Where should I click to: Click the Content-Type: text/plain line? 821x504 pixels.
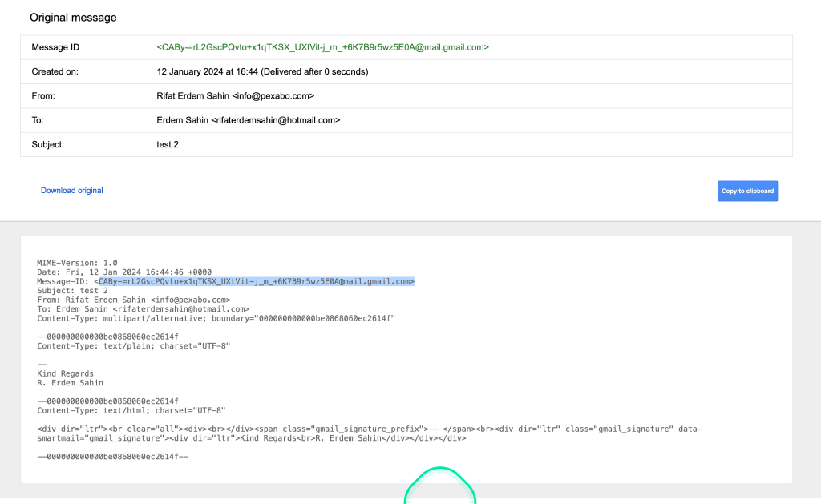pyautogui.click(x=134, y=346)
